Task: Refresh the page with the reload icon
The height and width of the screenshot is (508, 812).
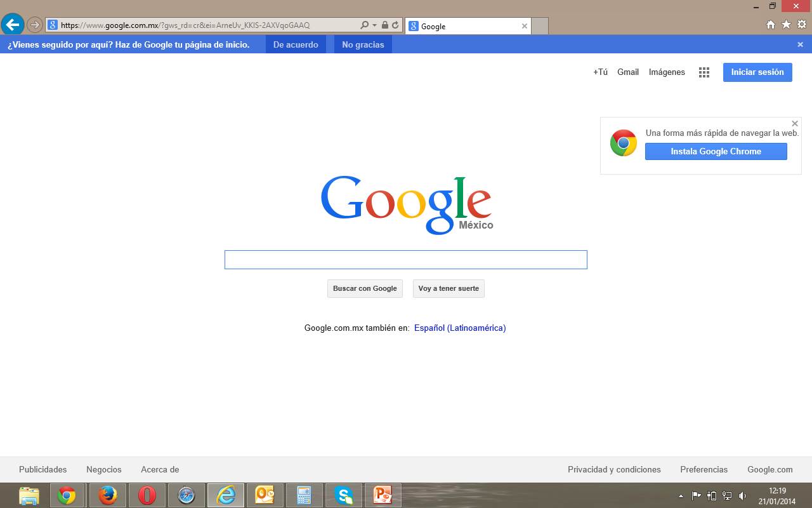Action: click(395, 25)
